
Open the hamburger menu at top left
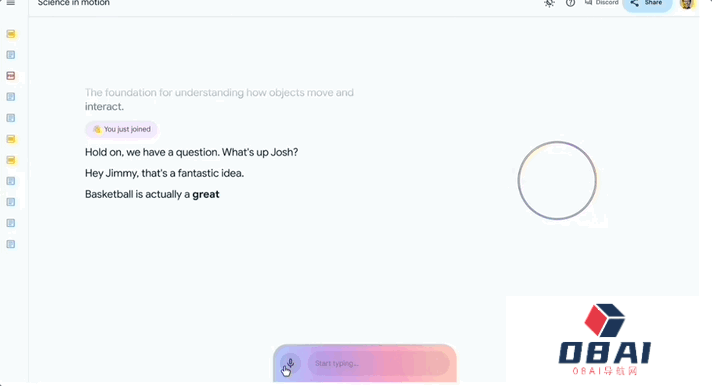11,3
